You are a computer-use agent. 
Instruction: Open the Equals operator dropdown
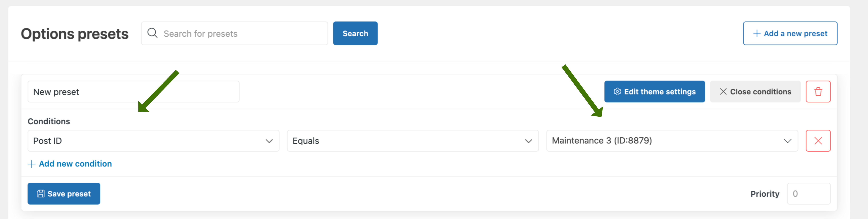(413, 141)
